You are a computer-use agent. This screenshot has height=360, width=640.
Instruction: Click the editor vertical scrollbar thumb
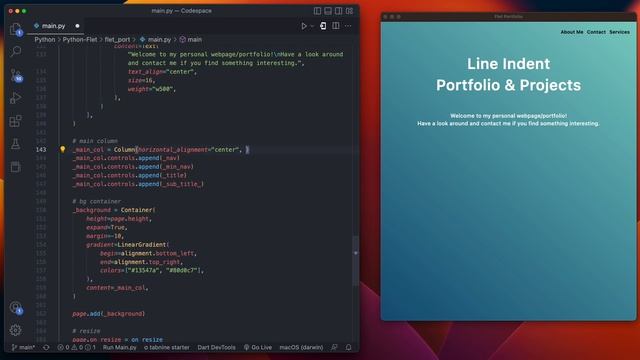[x=356, y=261]
